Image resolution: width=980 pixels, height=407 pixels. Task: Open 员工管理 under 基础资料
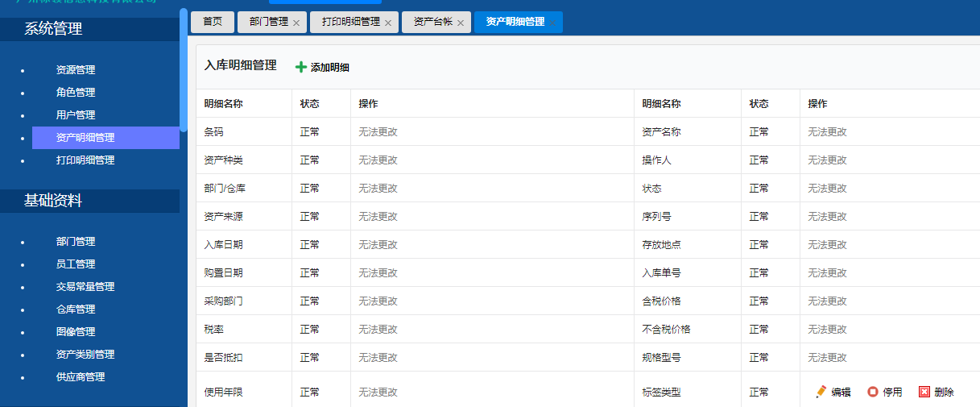76,264
